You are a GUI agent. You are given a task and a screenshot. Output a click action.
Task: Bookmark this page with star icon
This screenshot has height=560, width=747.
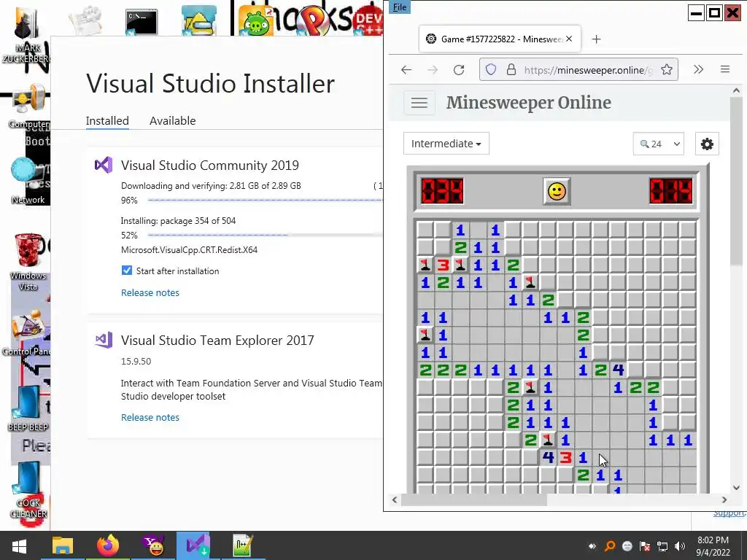click(667, 70)
